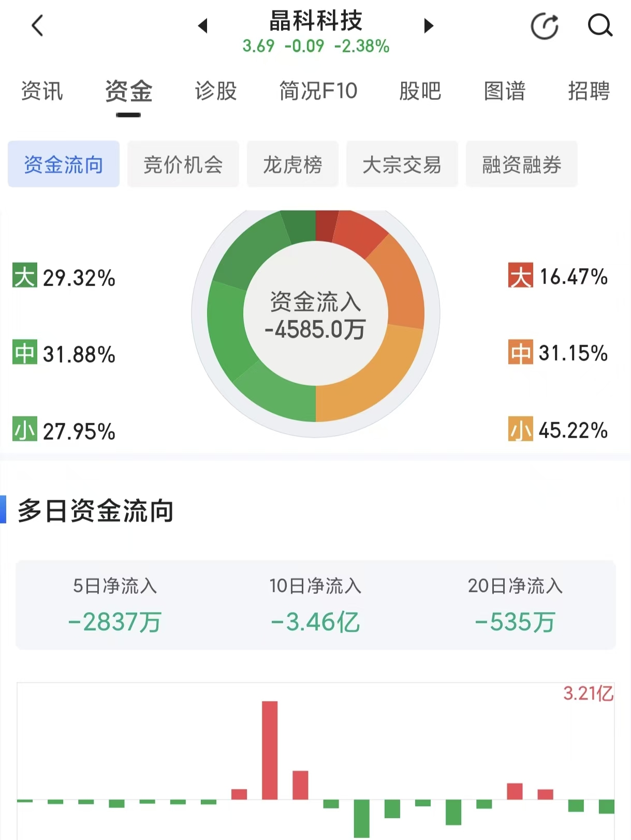Go to previous stock with left triangle
This screenshot has width=631, height=840.
[203, 25]
